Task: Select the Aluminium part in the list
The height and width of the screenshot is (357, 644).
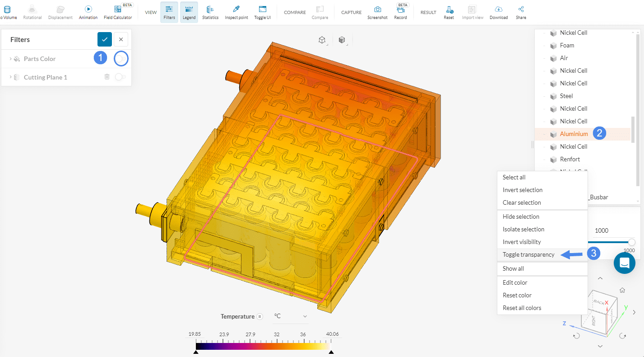Action: tap(574, 134)
